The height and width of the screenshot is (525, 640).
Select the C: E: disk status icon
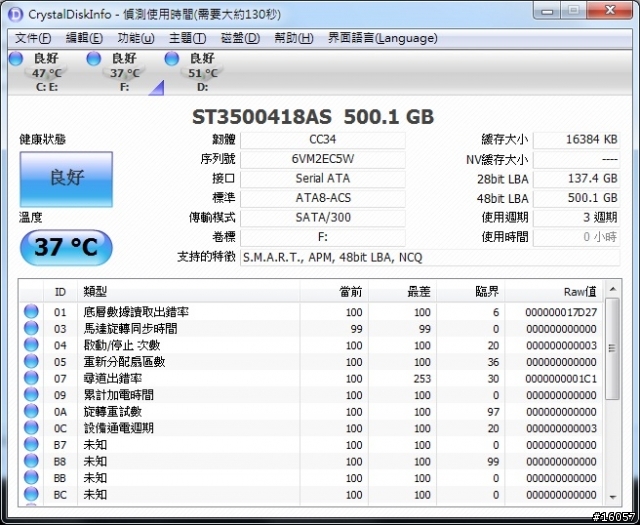[x=16, y=58]
